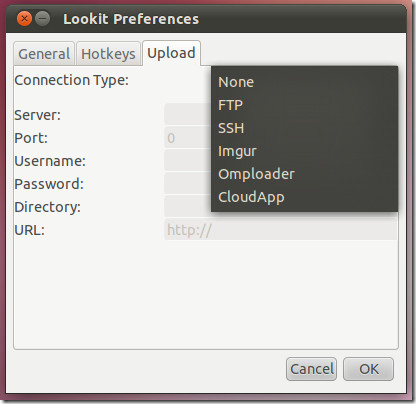Confirm settings with OK button
This screenshot has height=404, width=416.
(x=368, y=369)
